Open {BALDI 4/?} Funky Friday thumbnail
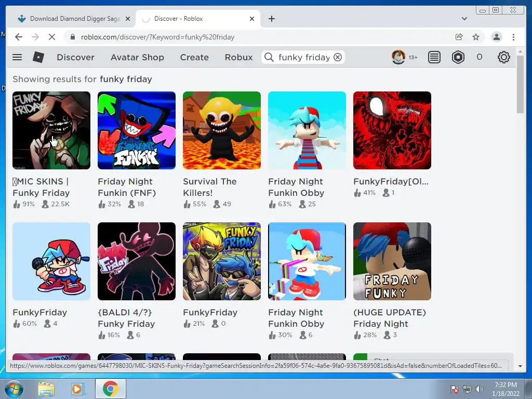The height and width of the screenshot is (399, 532). [137, 261]
